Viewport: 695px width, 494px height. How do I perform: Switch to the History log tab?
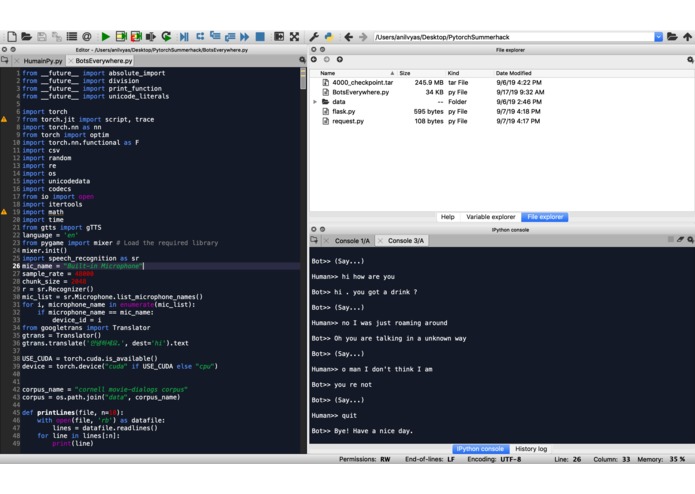pyautogui.click(x=531, y=449)
